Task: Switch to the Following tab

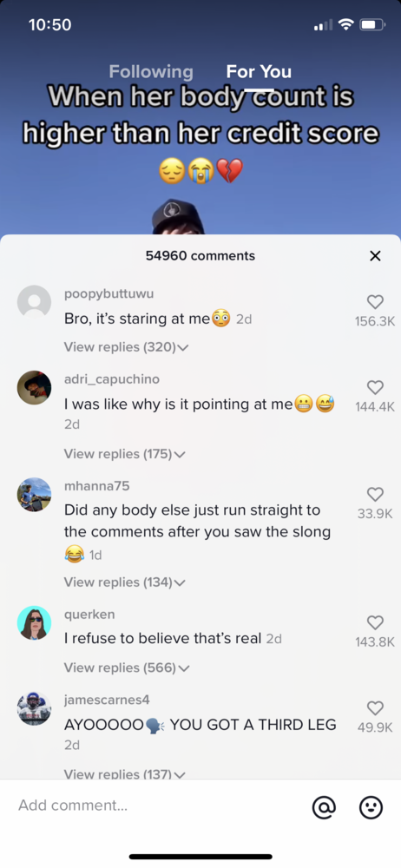Action: (151, 71)
